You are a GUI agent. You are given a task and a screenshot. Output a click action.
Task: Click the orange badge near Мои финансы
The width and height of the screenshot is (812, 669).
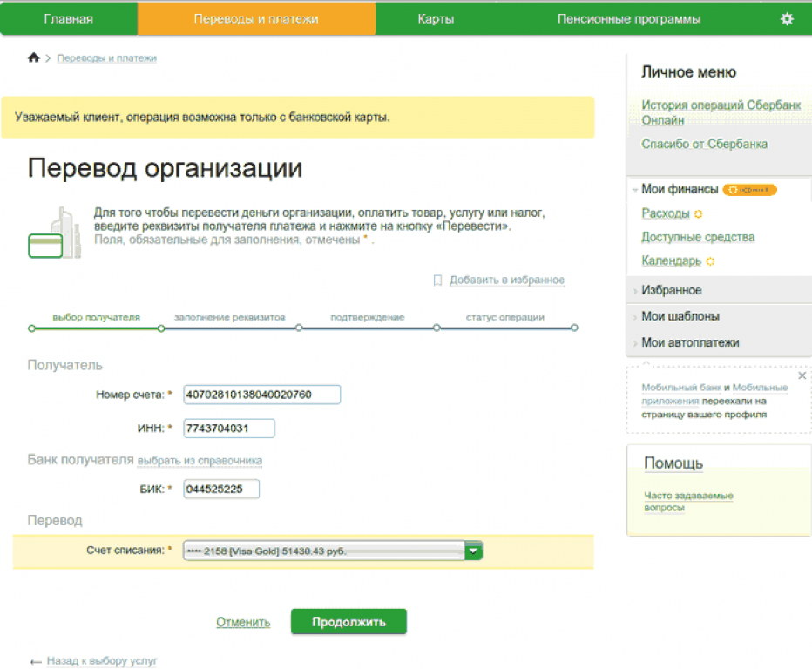[x=749, y=189]
